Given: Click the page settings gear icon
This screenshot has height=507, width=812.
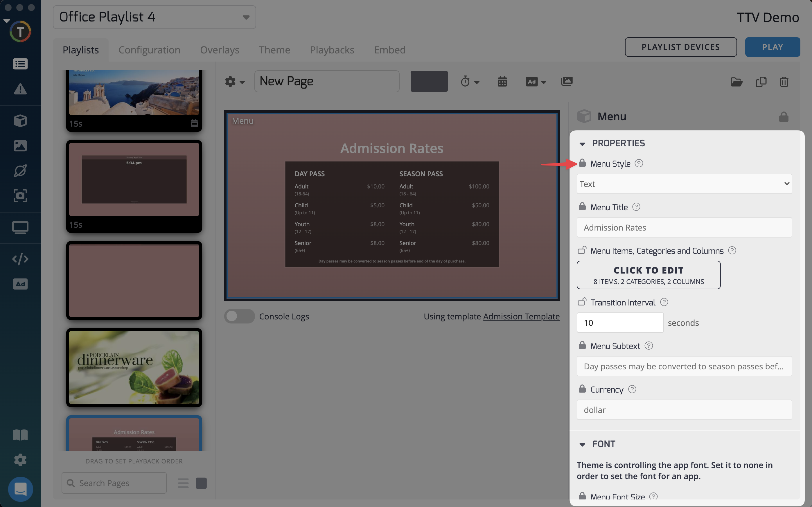Looking at the screenshot, I should [x=231, y=81].
